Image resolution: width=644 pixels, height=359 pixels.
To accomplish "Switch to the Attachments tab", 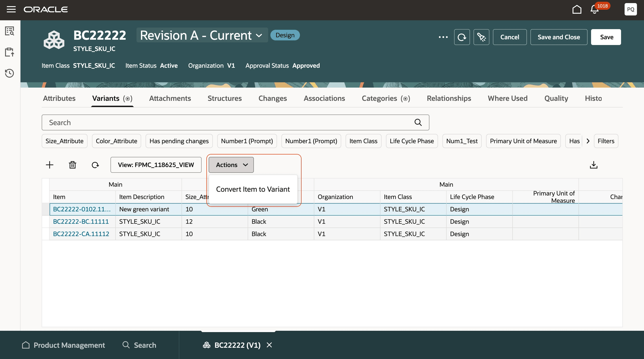I will coord(170,98).
